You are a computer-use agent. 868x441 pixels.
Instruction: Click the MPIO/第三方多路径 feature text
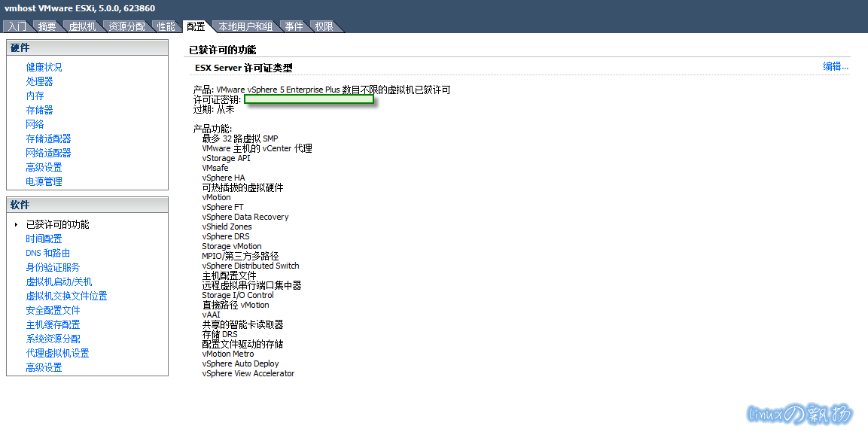[240, 256]
